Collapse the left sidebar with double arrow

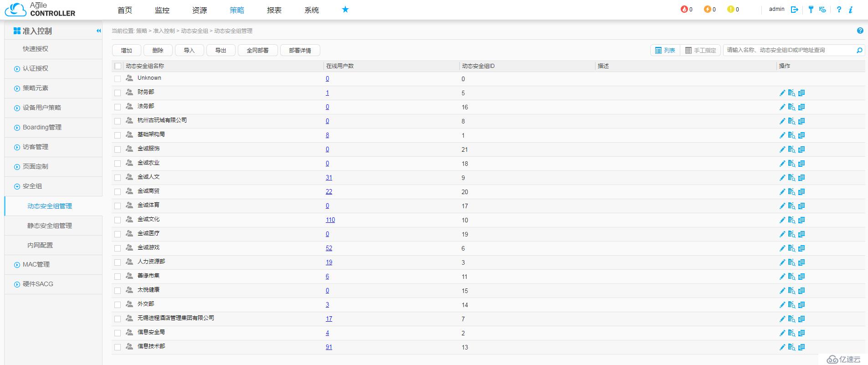click(x=98, y=31)
